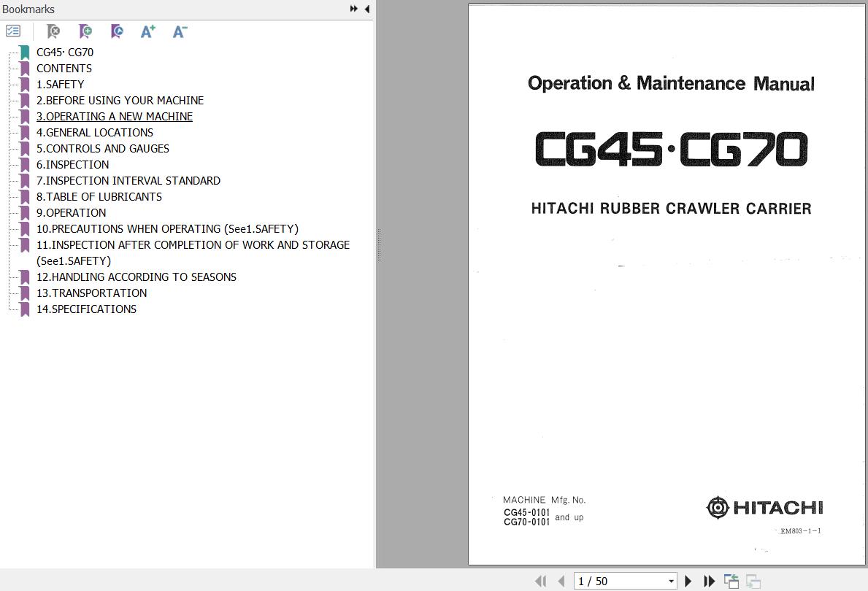Click the bookmark icon beside CONTENTS

click(24, 69)
